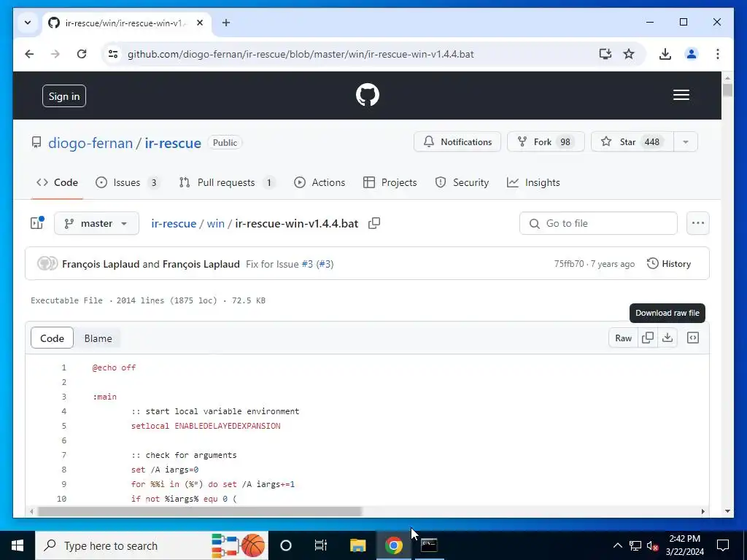The image size is (747, 560).
Task: Click the Cortana circle icon
Action: click(285, 545)
